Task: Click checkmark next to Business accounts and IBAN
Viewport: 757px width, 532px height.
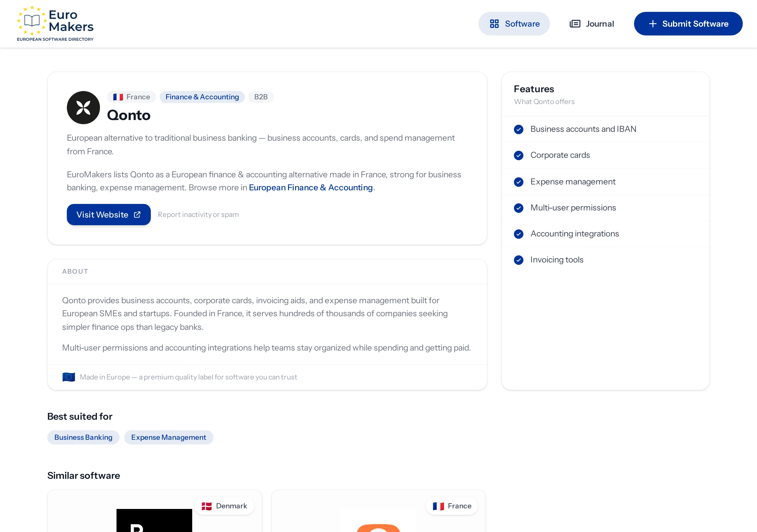Action: 519,129
